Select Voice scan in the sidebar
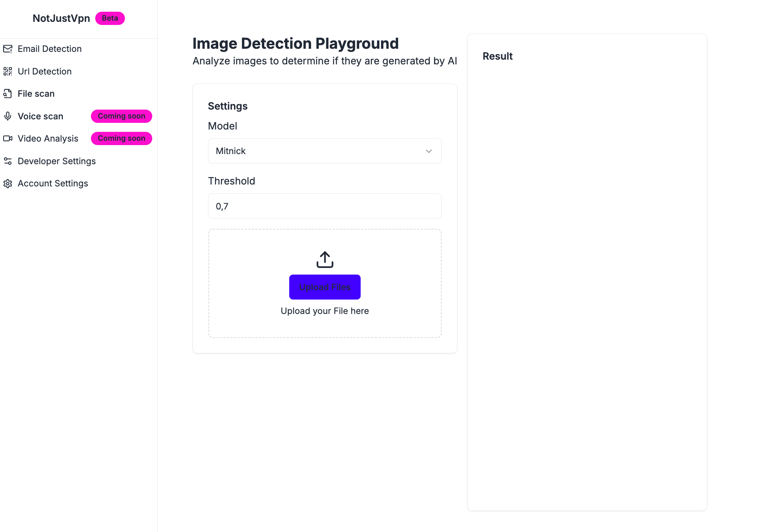This screenshot has width=758, height=532. [40, 116]
